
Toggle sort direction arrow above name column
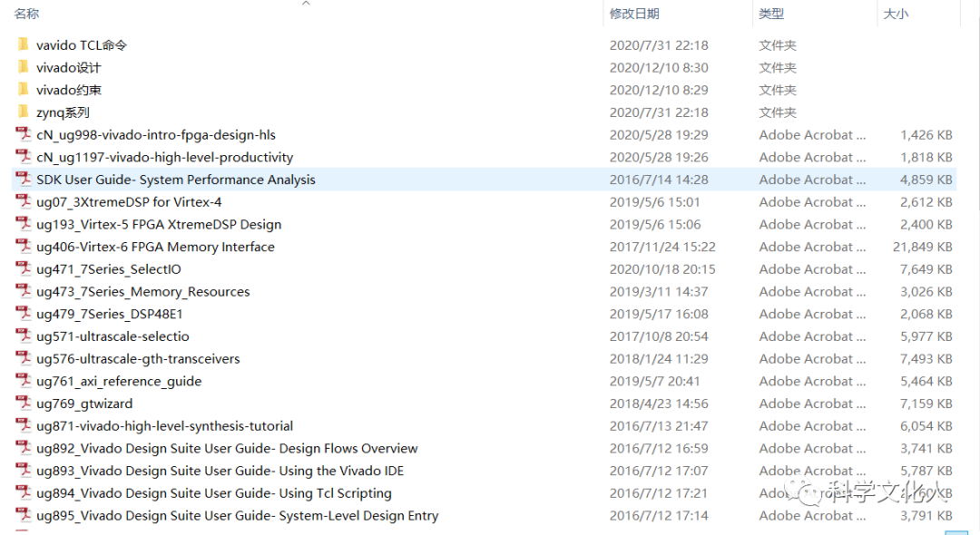pos(306,3)
